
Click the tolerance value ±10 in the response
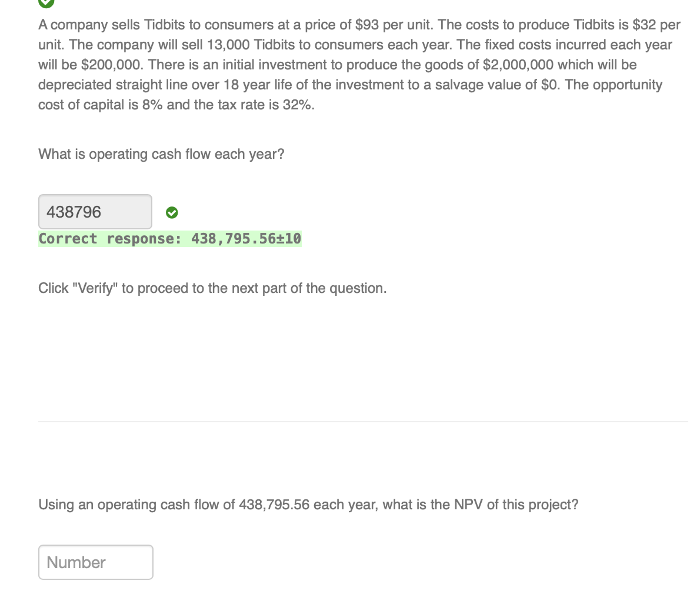point(287,238)
